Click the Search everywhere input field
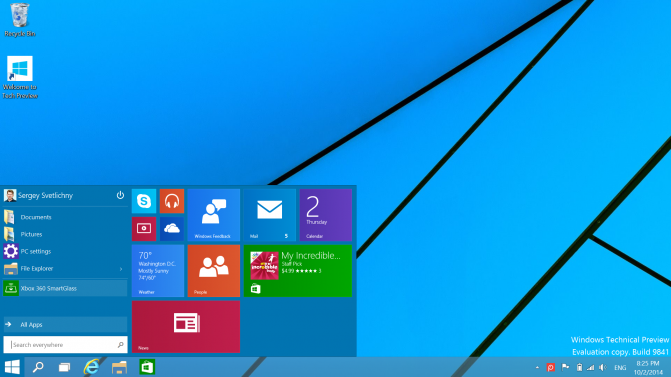Screen dimensions: 671x377 [65, 344]
